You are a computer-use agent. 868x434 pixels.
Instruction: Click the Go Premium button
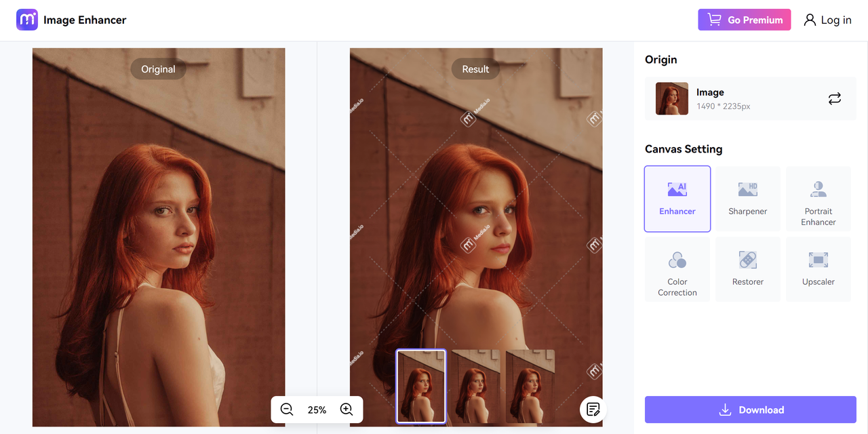745,20
